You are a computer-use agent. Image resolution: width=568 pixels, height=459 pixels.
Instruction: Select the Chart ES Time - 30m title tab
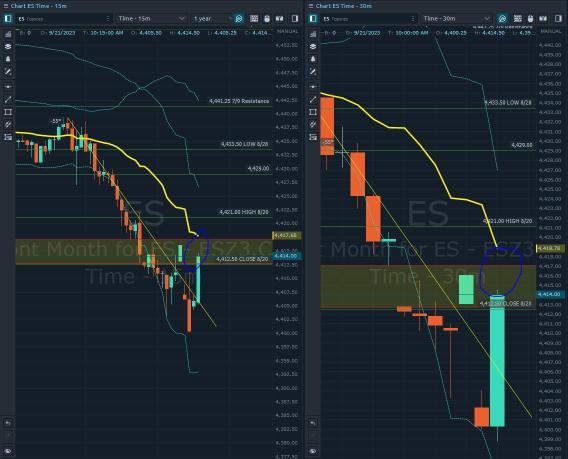(x=343, y=6)
